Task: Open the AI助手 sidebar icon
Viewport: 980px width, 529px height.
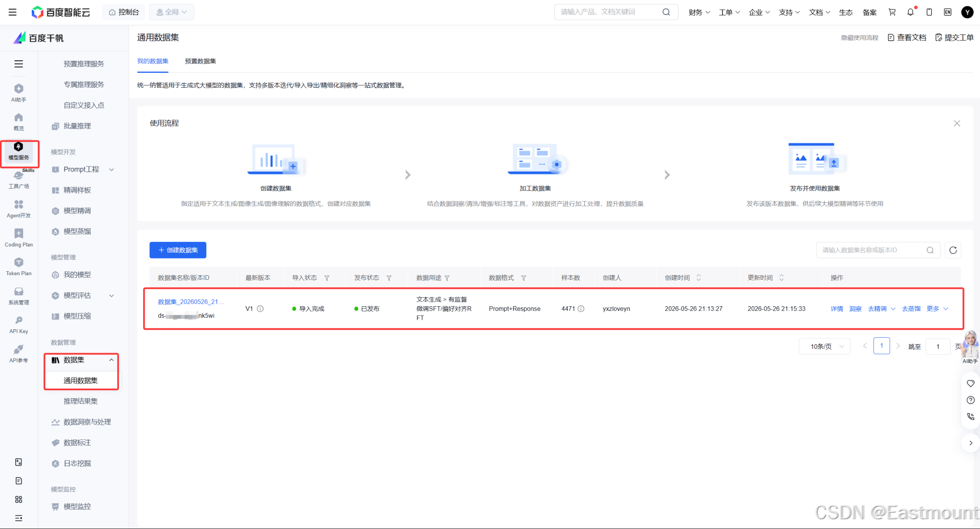Action: 18,92
